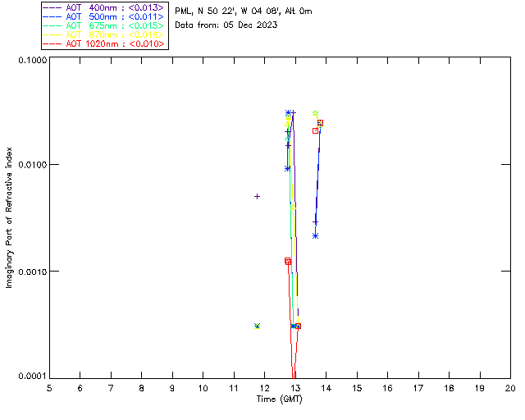Click the red square marker near 0.0012
The height and width of the screenshot is (420, 525).
click(x=288, y=261)
